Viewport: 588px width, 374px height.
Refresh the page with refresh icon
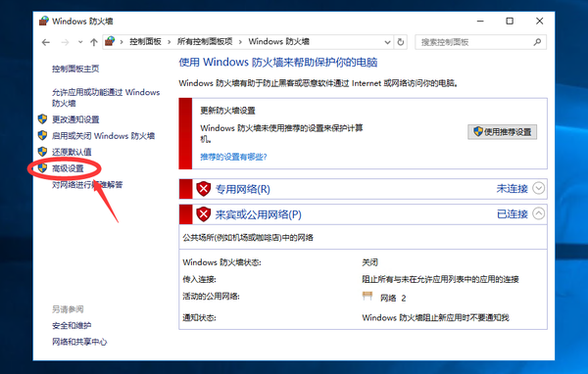401,42
